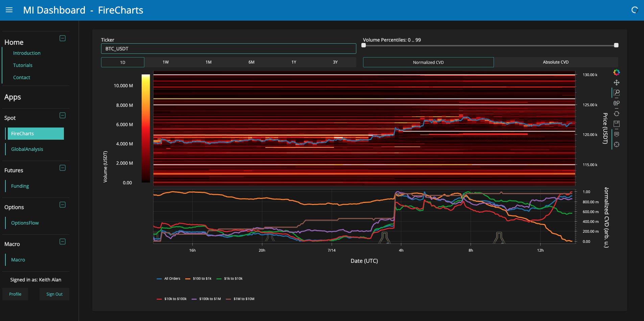Toggle the Hover tooltip tool

(x=617, y=134)
